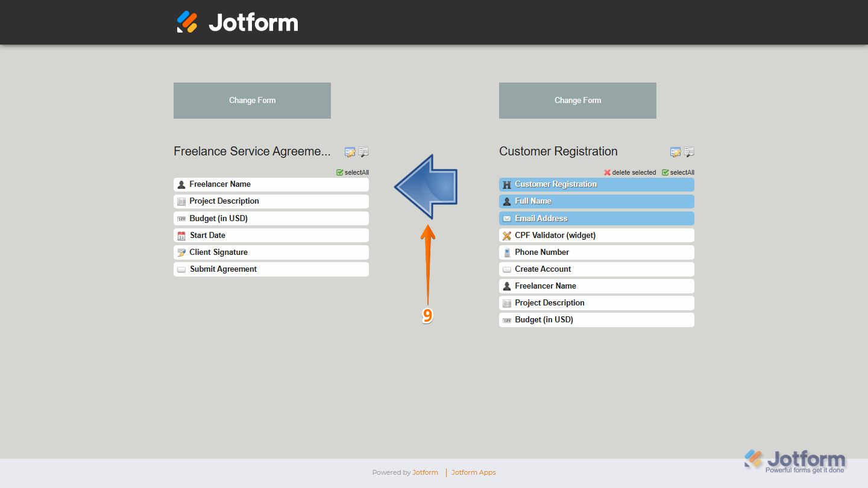Click the red X delete selected control
The height and width of the screenshot is (488, 868).
pyautogui.click(x=630, y=172)
